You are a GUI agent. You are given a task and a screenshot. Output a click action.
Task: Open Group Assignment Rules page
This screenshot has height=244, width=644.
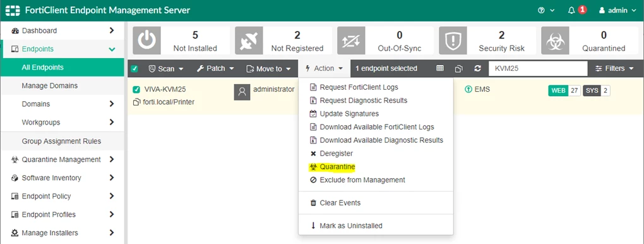(x=62, y=141)
